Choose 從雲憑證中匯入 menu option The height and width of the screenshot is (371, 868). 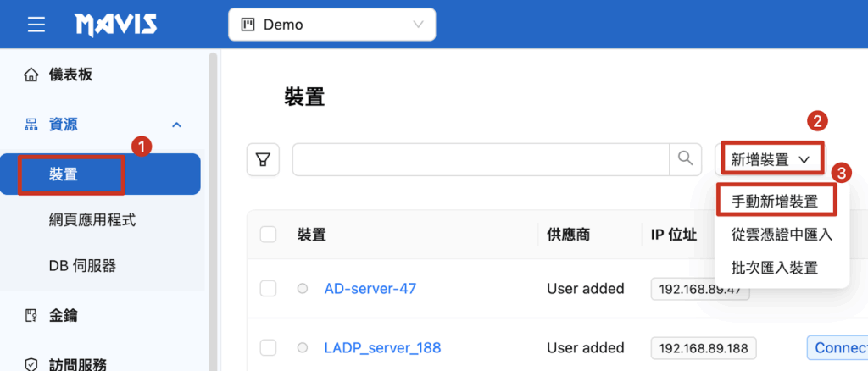click(x=782, y=235)
